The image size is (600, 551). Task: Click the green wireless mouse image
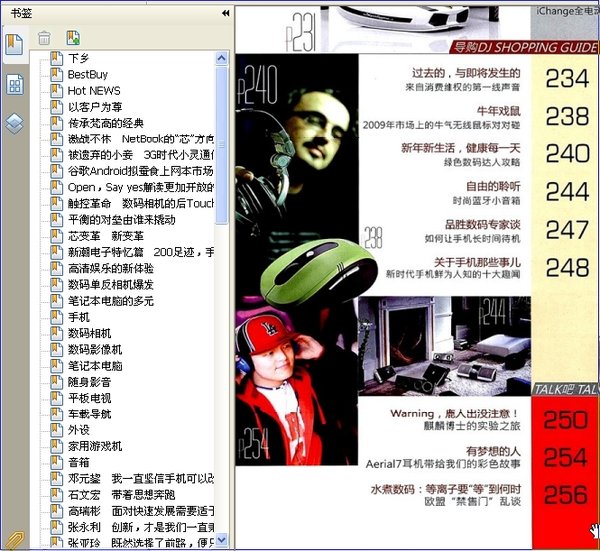[x=318, y=272]
